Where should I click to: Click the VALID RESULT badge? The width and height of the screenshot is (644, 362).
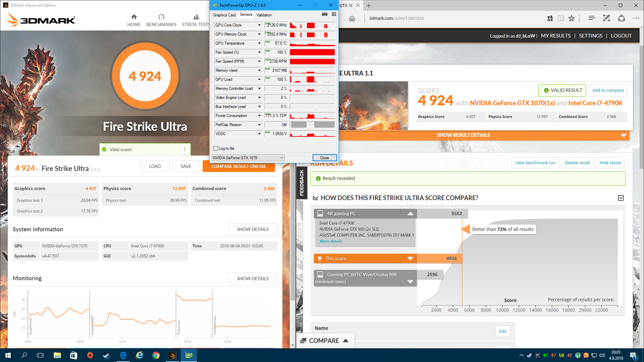(562, 90)
